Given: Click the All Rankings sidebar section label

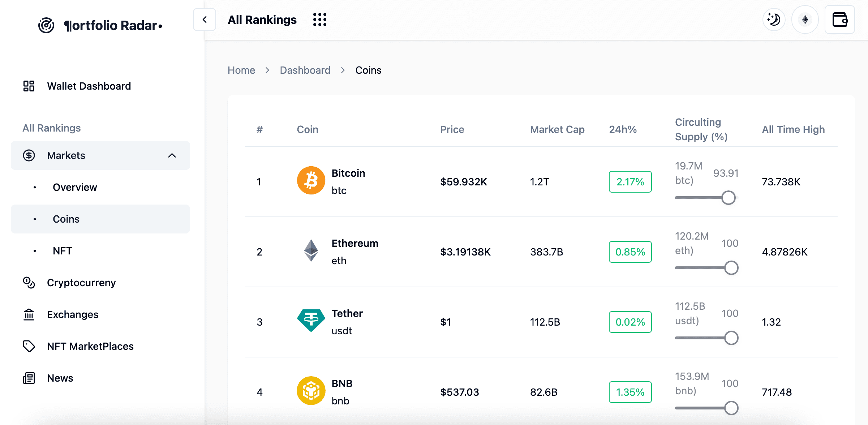Looking at the screenshot, I should coord(52,128).
